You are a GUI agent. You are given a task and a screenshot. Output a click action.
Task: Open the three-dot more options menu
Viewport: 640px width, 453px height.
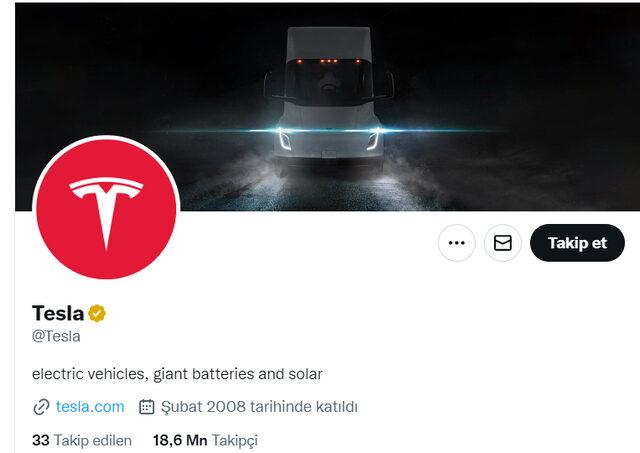coord(456,243)
